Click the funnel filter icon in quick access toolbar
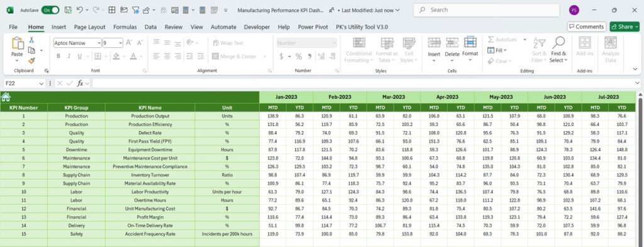The image size is (644, 247). tap(135, 10)
